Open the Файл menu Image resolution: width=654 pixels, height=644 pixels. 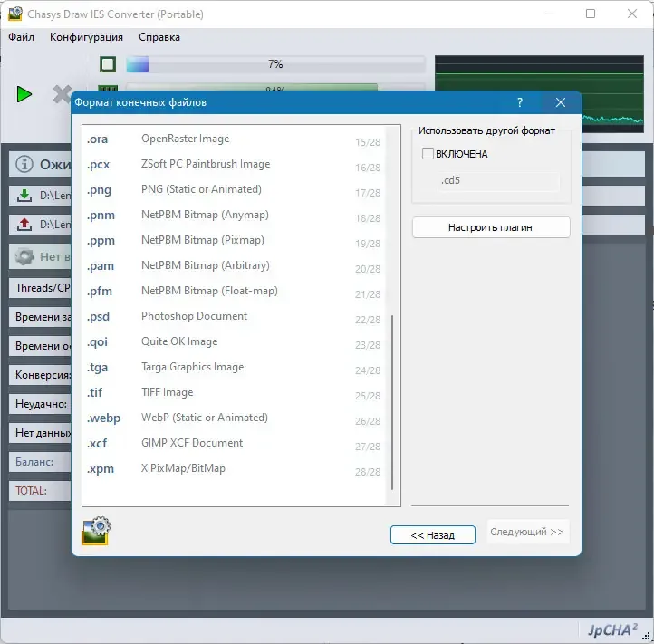pyautogui.click(x=21, y=37)
